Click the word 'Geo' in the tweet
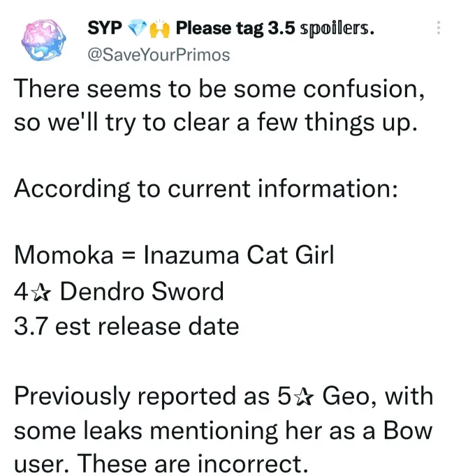461x476 pixels. pos(346,396)
